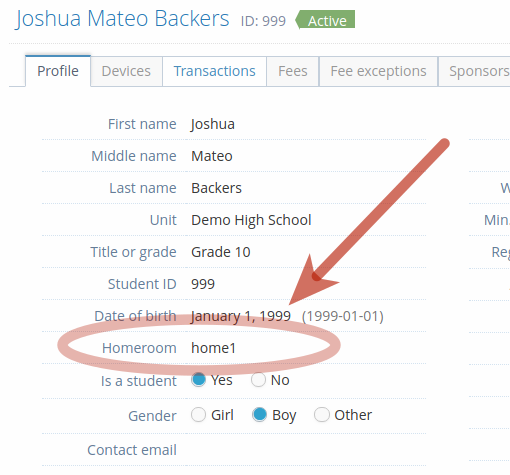The width and height of the screenshot is (510, 475).
Task: Click the Date of birth January 1, 1999
Action: (241, 316)
